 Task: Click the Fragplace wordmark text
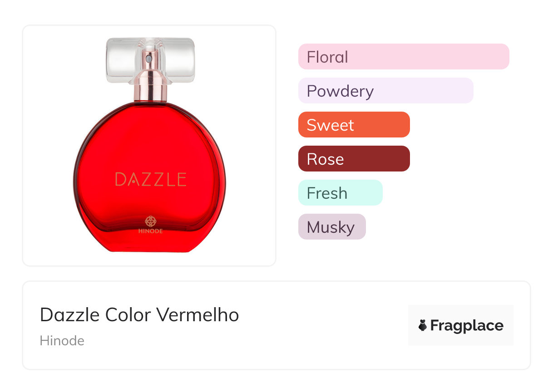pyautogui.click(x=467, y=325)
